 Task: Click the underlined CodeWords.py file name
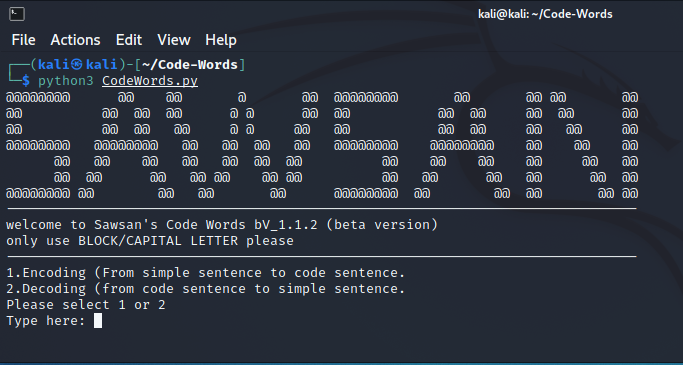(x=150, y=81)
